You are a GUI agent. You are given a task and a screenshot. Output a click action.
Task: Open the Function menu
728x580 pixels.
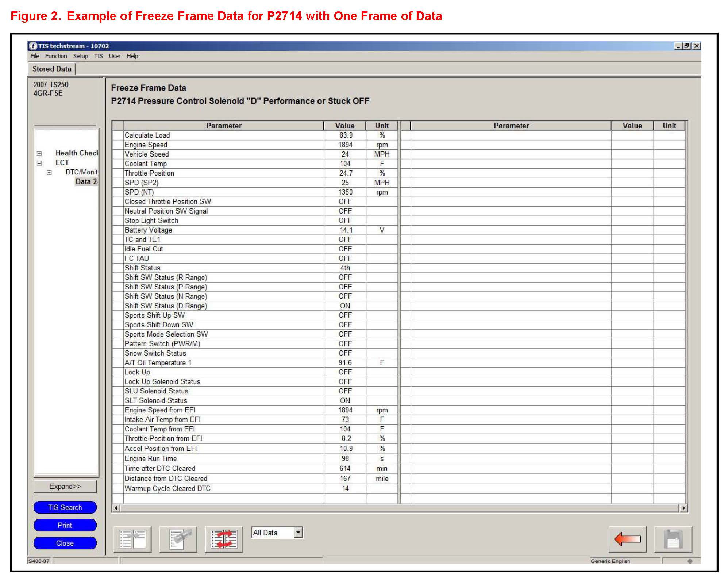[56, 56]
